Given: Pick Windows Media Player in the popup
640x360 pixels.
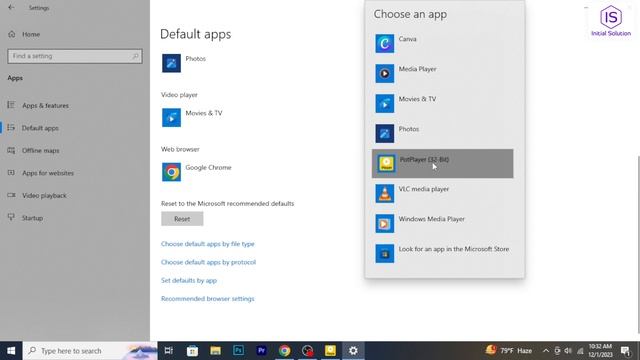Looking at the screenshot, I should pos(442,223).
